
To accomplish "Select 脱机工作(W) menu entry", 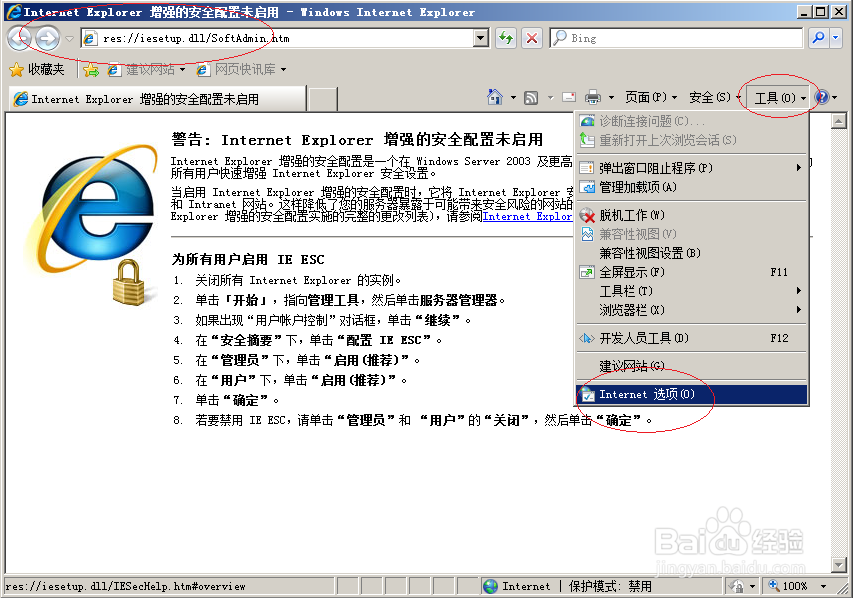I will 691,215.
